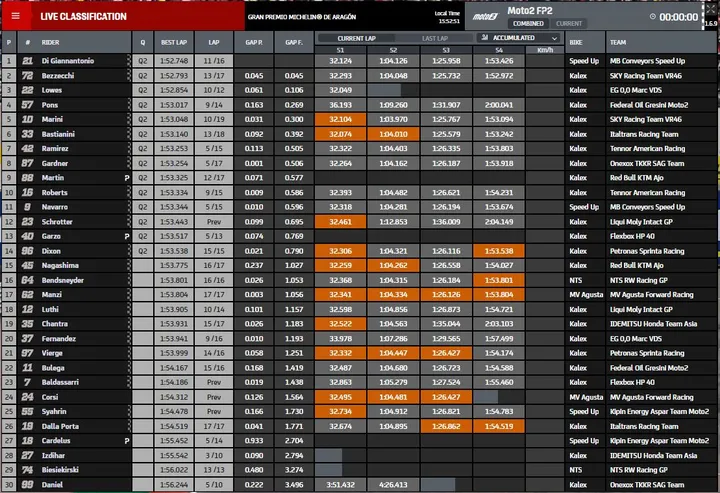720x493 pixels.
Task: Click Luthi's gap to first 1.157
Action: (x=293, y=309)
